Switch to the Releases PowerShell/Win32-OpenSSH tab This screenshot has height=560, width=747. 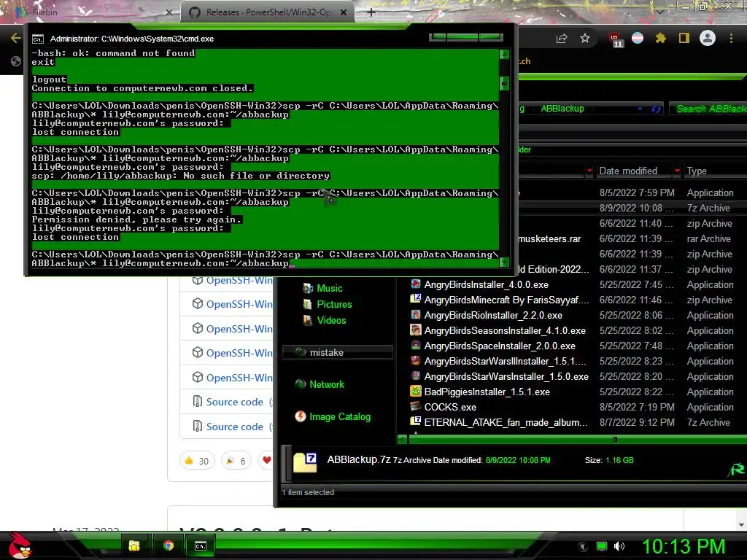pos(267,12)
